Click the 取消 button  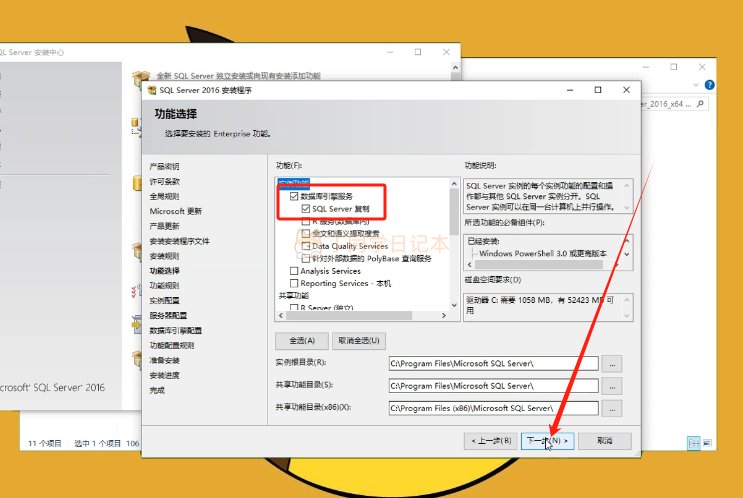coord(605,441)
